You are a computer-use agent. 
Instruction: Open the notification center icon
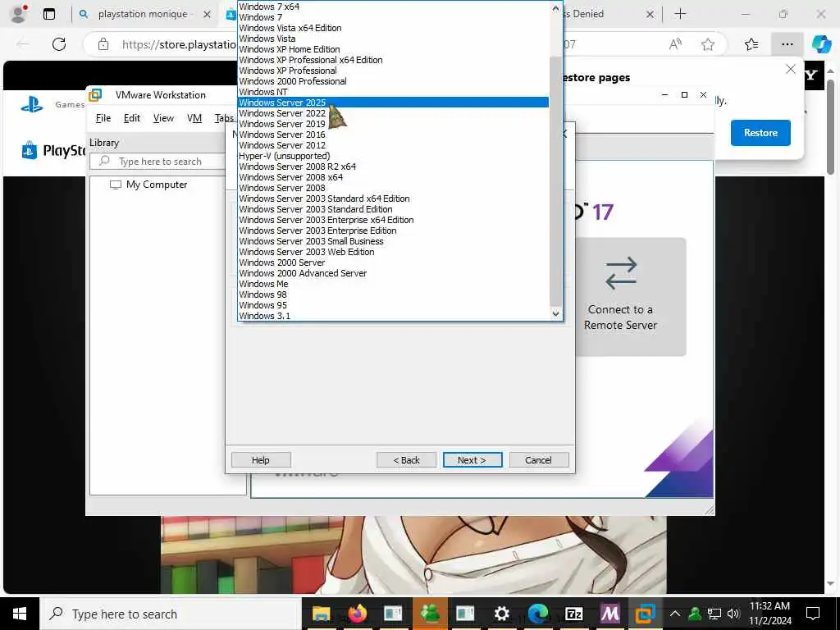(x=813, y=614)
